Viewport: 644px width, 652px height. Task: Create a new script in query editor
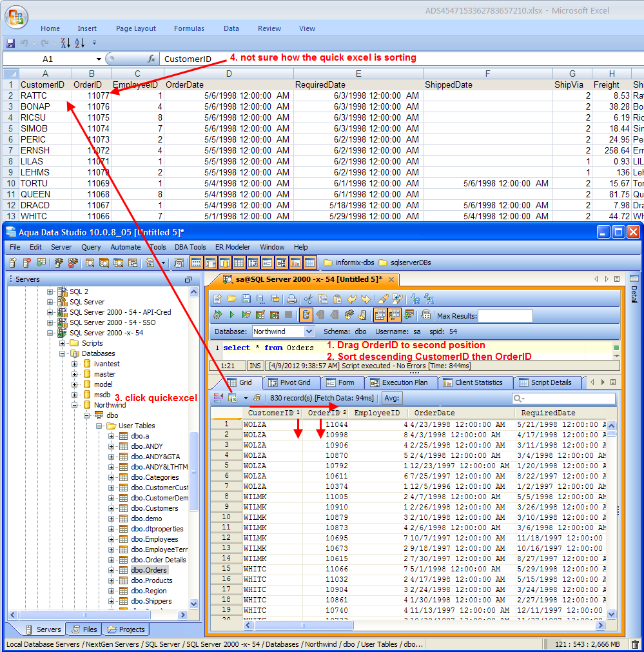pyautogui.click(x=217, y=299)
